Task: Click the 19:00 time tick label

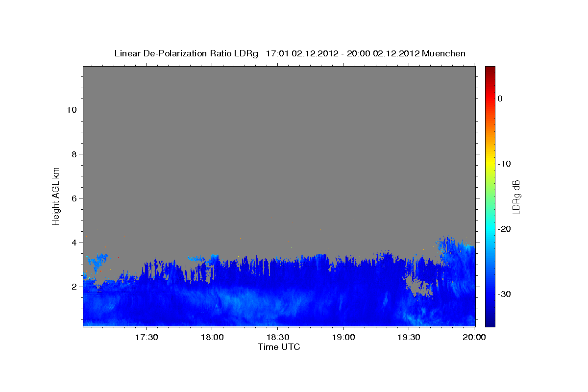Action: [x=343, y=338]
